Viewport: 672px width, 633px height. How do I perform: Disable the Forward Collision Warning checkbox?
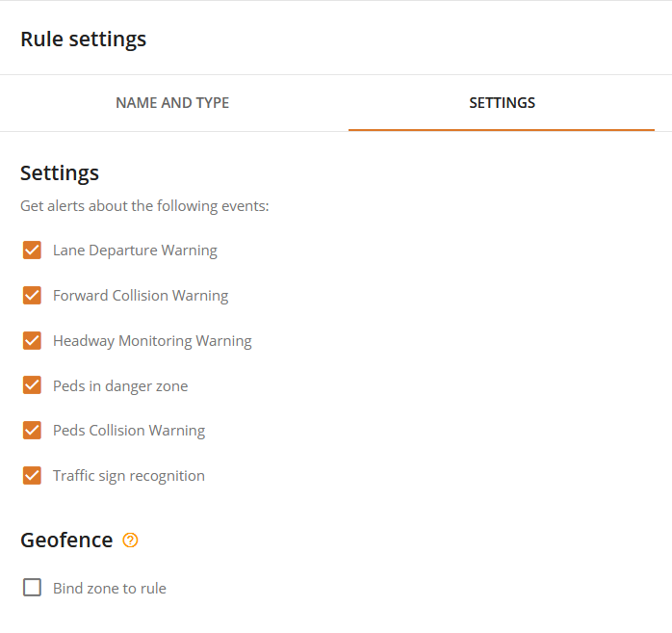pyautogui.click(x=32, y=296)
